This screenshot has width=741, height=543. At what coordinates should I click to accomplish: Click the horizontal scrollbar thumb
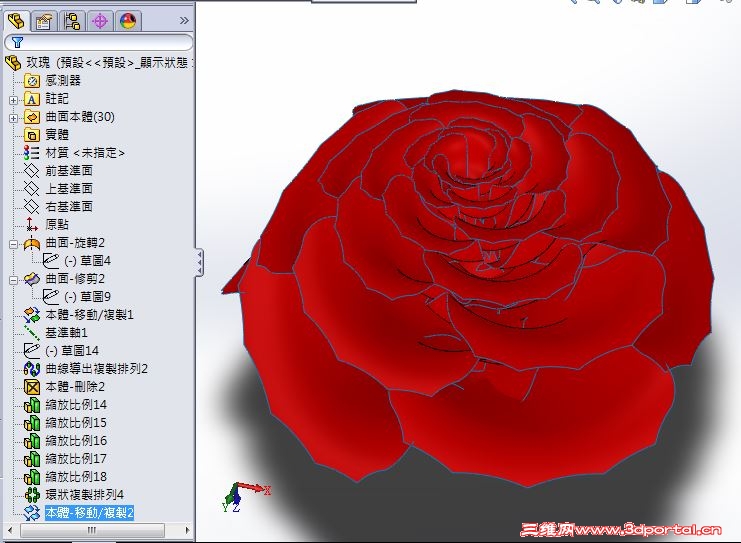[92, 530]
